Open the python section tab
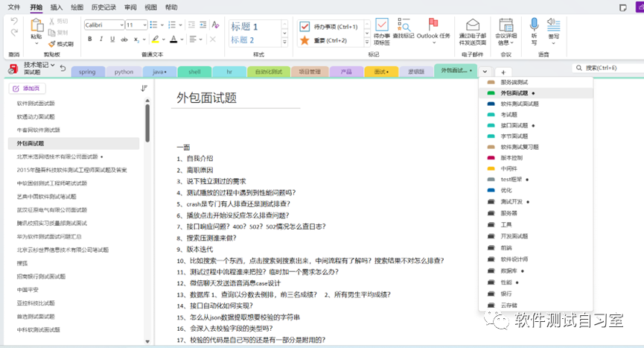The width and height of the screenshot is (644, 348). tap(124, 72)
